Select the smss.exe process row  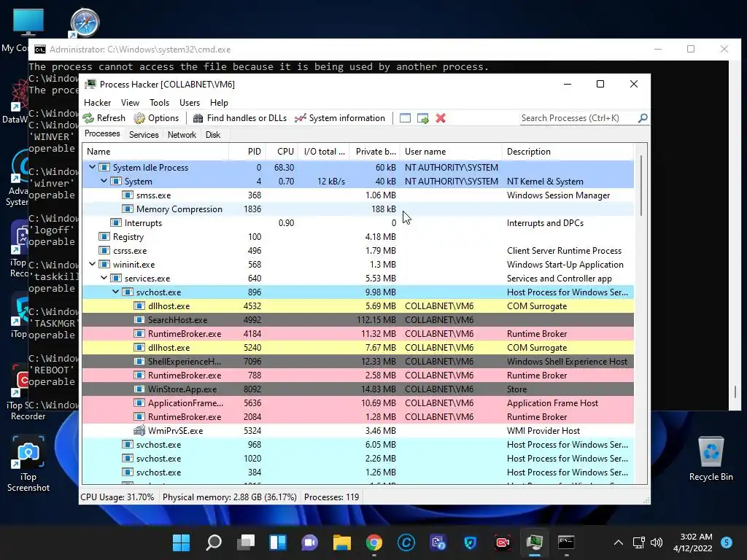[x=357, y=195]
